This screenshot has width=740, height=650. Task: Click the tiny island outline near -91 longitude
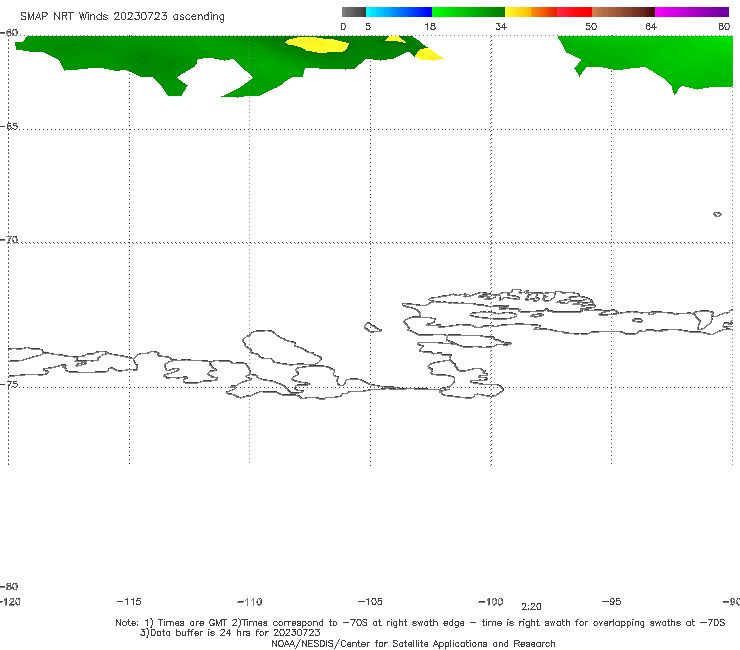coord(717,214)
